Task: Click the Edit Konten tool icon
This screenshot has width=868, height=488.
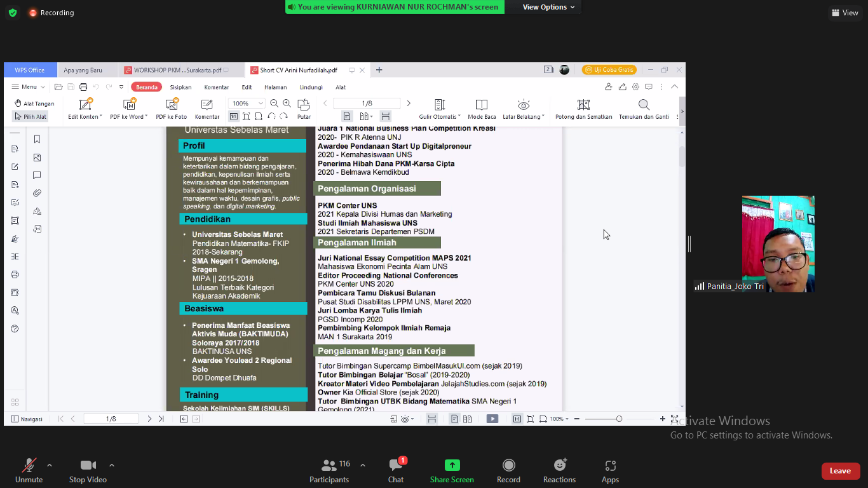Action: (85, 105)
